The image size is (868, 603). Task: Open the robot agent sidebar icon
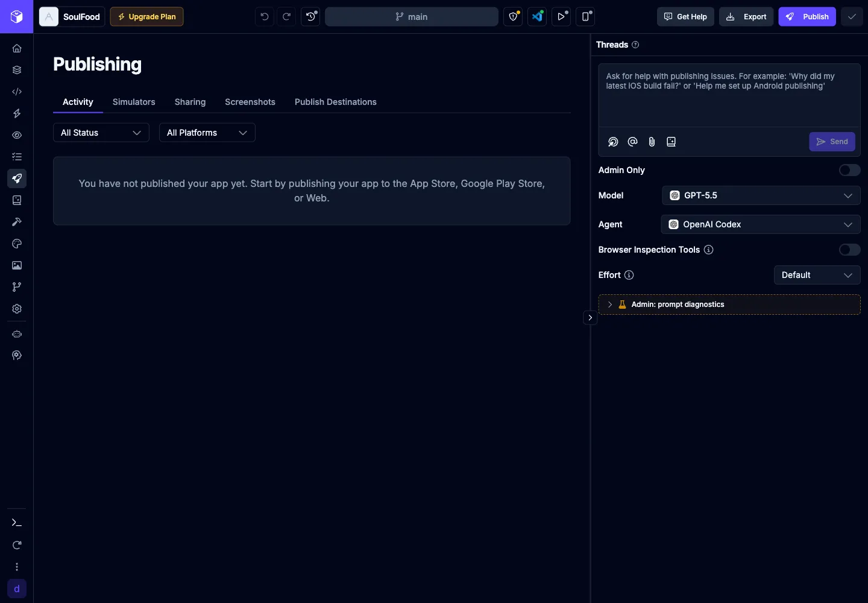17,334
